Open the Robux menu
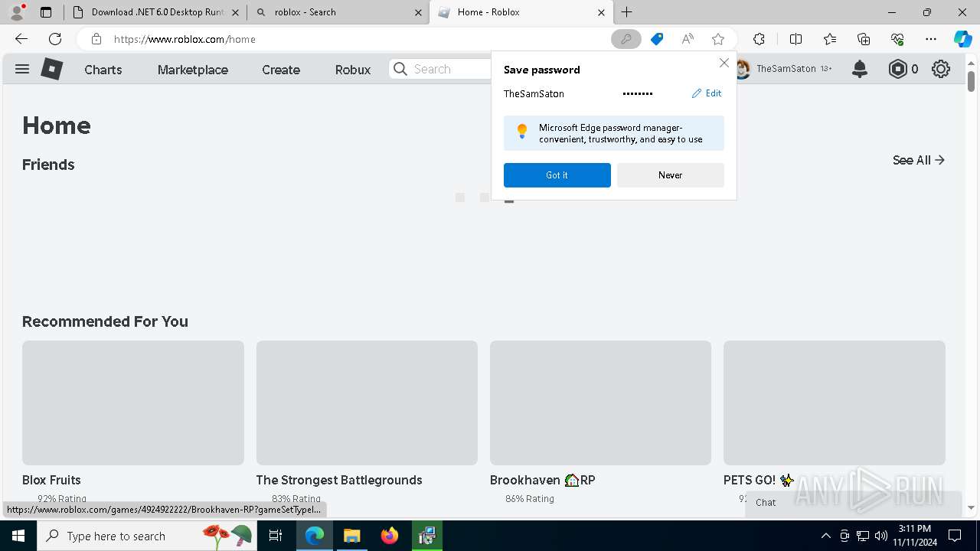 click(x=353, y=70)
